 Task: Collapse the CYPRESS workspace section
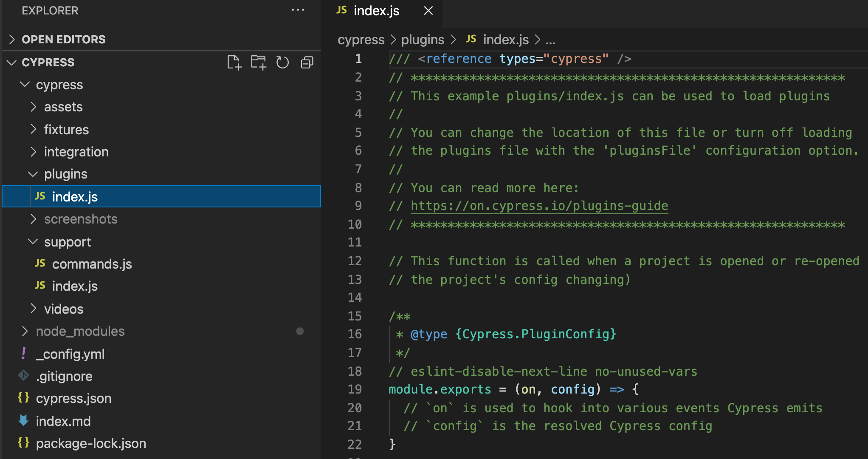tap(12, 62)
